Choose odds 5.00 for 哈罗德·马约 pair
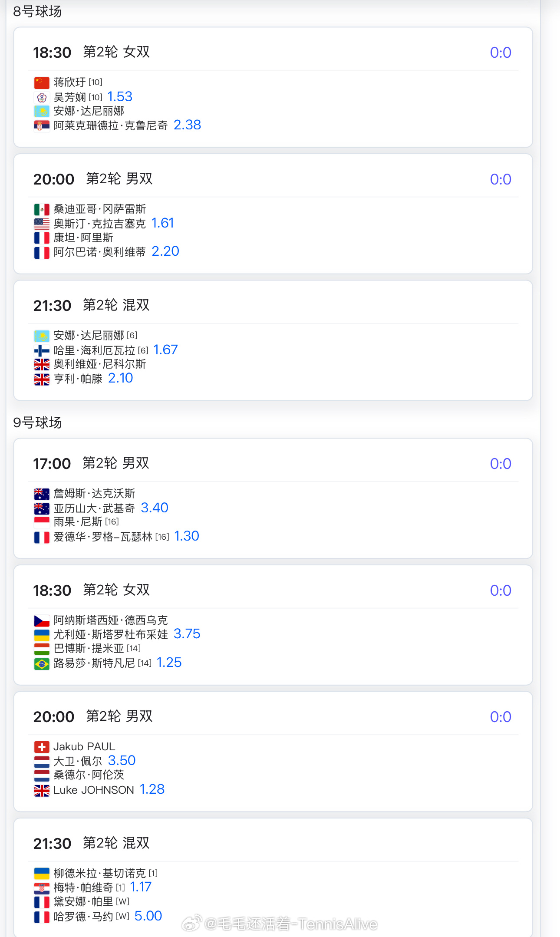The width and height of the screenshot is (560, 937). [148, 916]
